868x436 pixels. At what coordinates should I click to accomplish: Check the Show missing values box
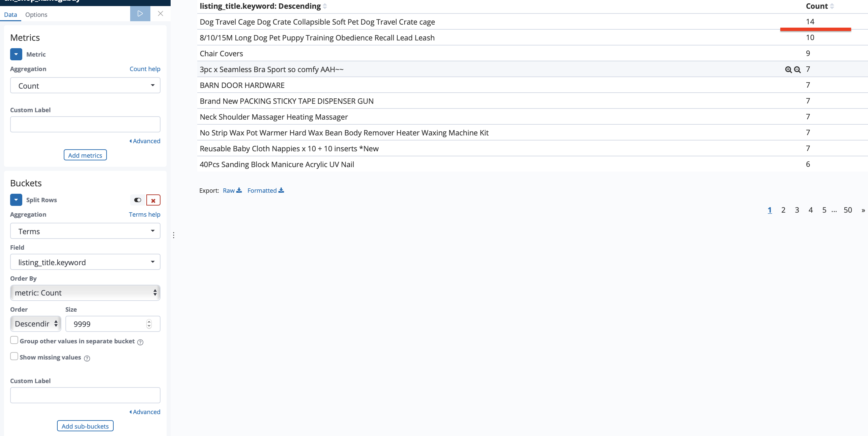pyautogui.click(x=14, y=356)
